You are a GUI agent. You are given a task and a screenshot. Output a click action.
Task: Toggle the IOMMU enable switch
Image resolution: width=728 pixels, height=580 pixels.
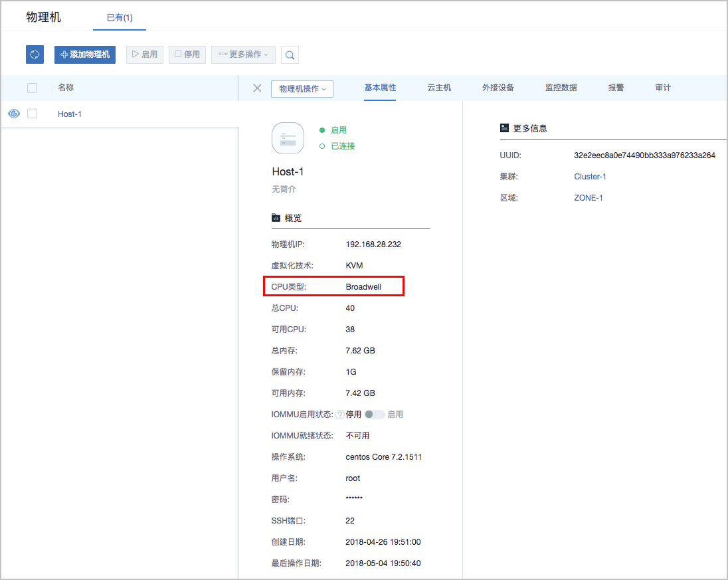pyautogui.click(x=374, y=415)
